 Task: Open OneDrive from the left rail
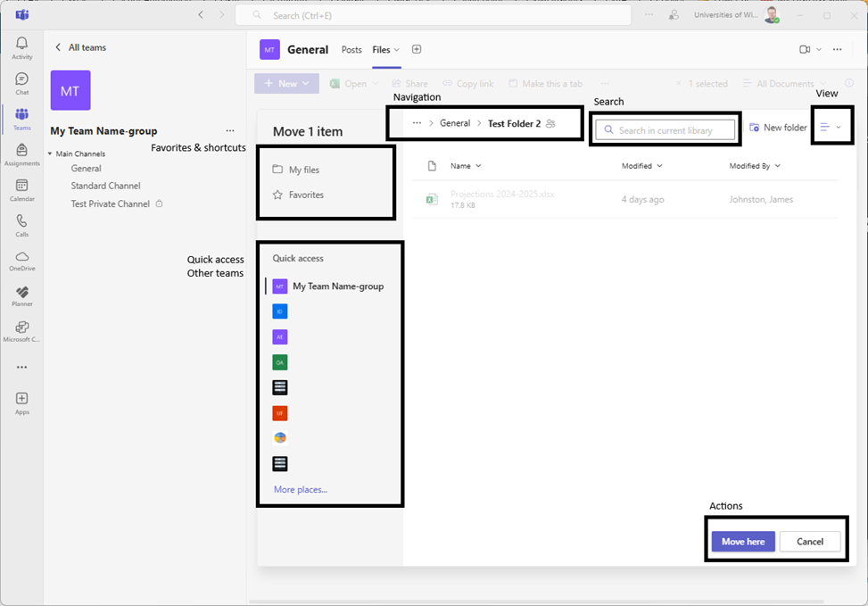[21, 260]
